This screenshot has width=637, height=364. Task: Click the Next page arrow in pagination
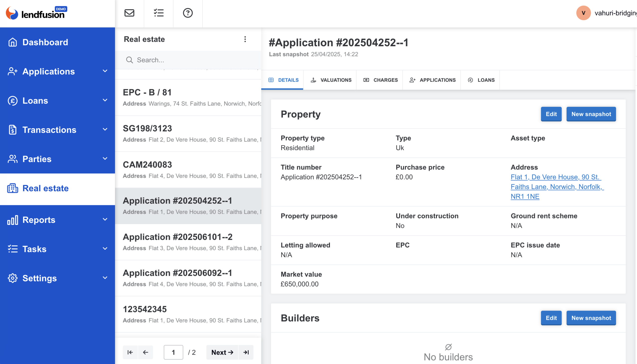pyautogui.click(x=222, y=352)
